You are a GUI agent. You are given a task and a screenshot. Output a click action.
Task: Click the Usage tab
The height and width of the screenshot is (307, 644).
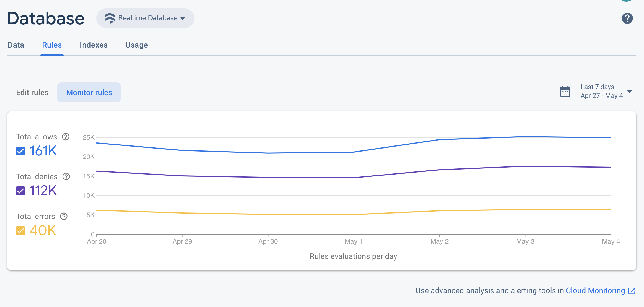pyautogui.click(x=137, y=45)
